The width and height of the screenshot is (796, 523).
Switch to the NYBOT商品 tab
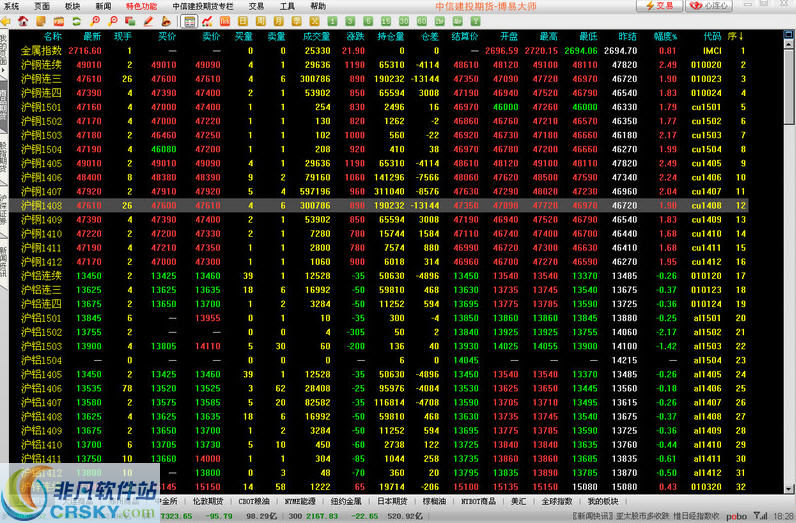point(478,501)
